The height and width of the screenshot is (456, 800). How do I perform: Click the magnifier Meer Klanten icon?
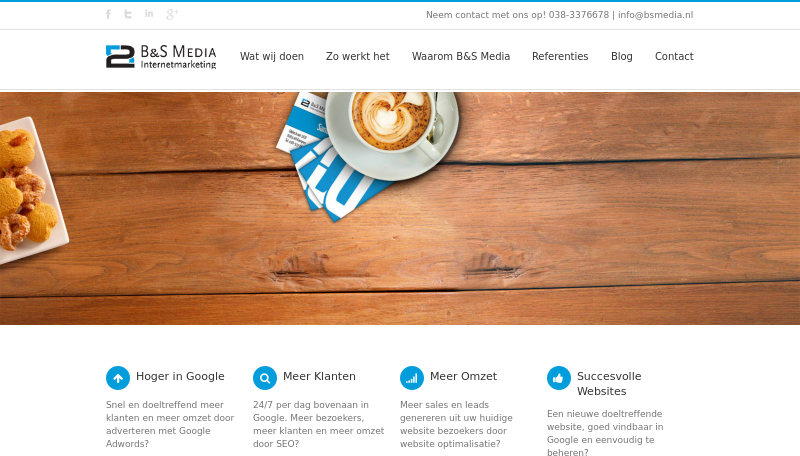265,378
